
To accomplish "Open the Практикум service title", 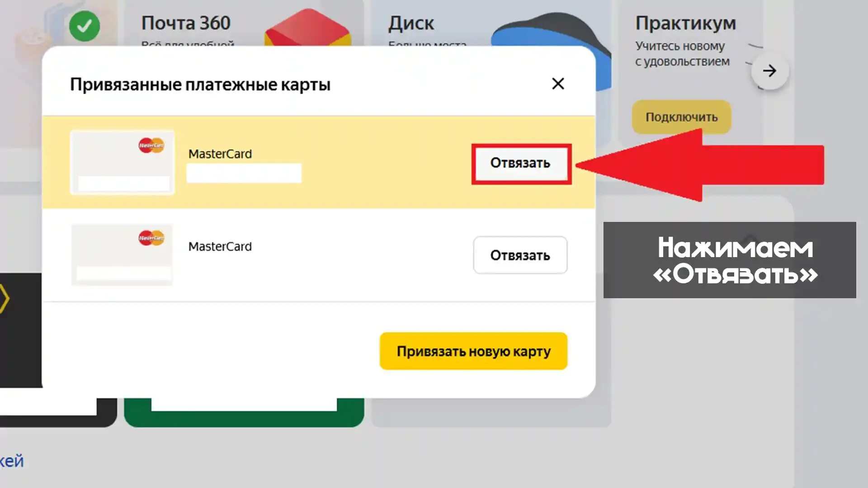I will pyautogui.click(x=685, y=23).
